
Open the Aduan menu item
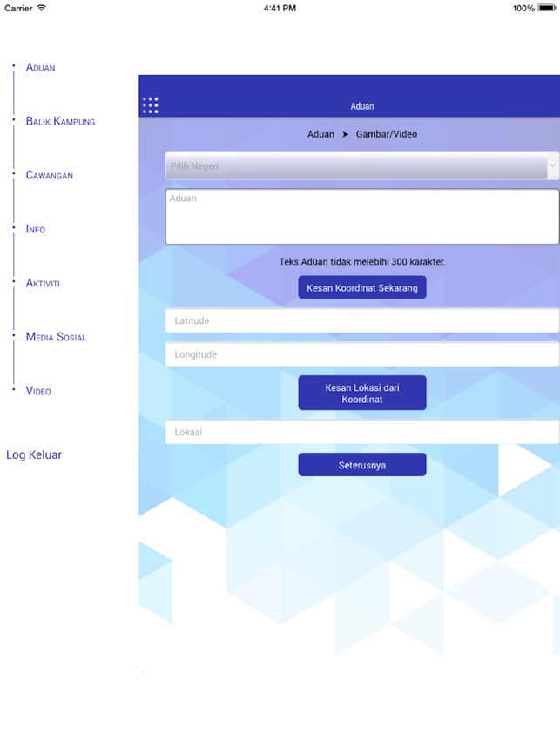coord(41,67)
